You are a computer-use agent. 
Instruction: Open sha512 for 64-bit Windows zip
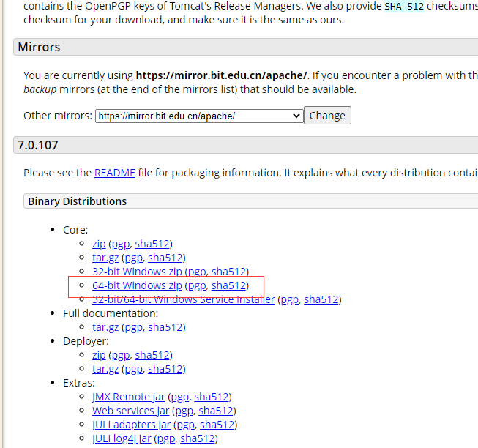coord(228,285)
